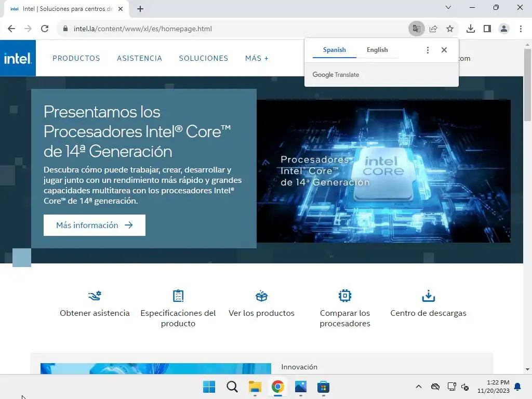The width and height of the screenshot is (532, 399).
Task: Share this page icon
Action: 433,29
